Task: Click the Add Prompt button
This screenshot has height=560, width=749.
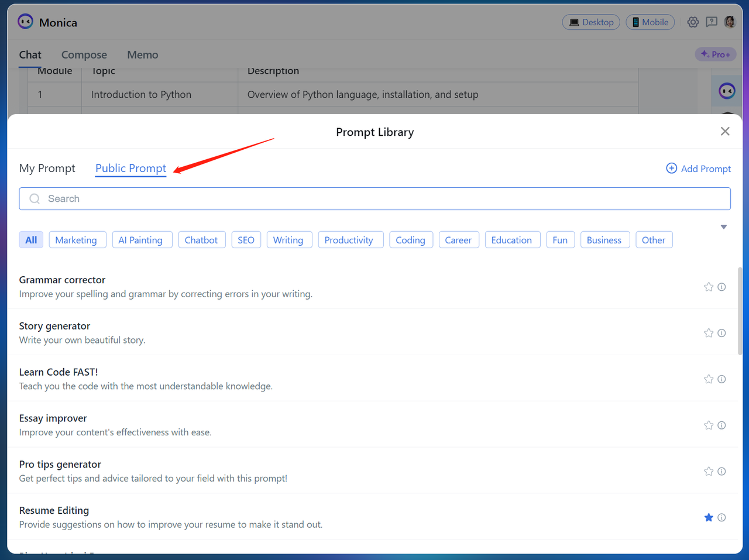Action: point(698,169)
